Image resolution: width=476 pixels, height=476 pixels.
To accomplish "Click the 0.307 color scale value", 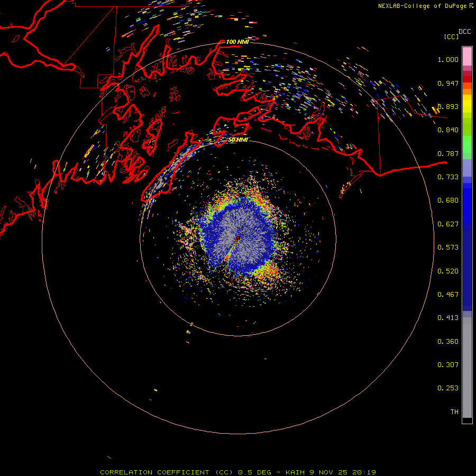I will 448,365.
